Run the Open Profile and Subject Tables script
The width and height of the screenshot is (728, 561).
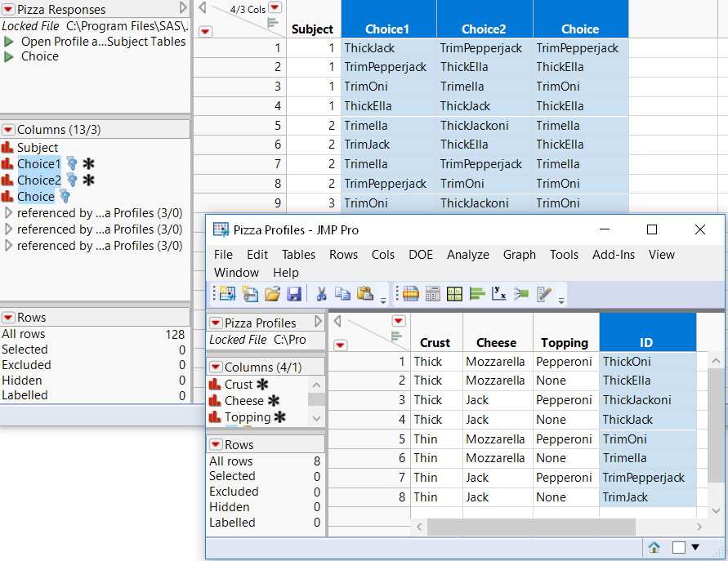tap(7, 41)
